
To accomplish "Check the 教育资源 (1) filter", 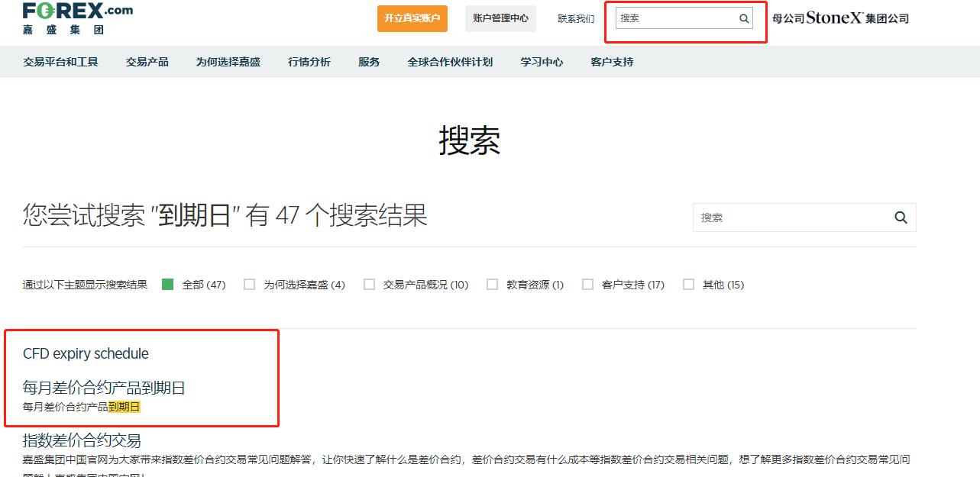I will click(x=493, y=284).
